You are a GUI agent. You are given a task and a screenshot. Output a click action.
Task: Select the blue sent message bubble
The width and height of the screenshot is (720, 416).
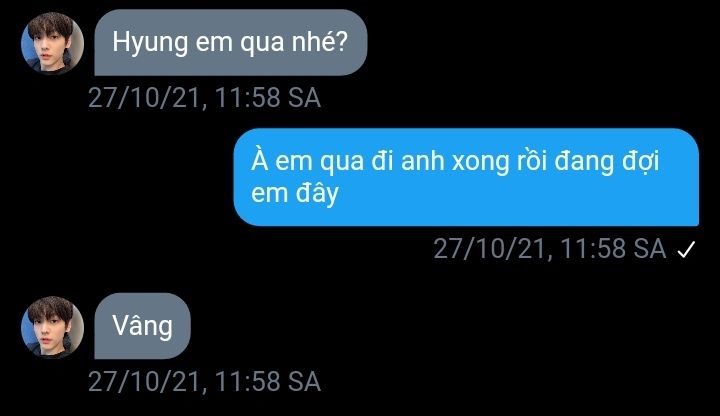[466, 177]
